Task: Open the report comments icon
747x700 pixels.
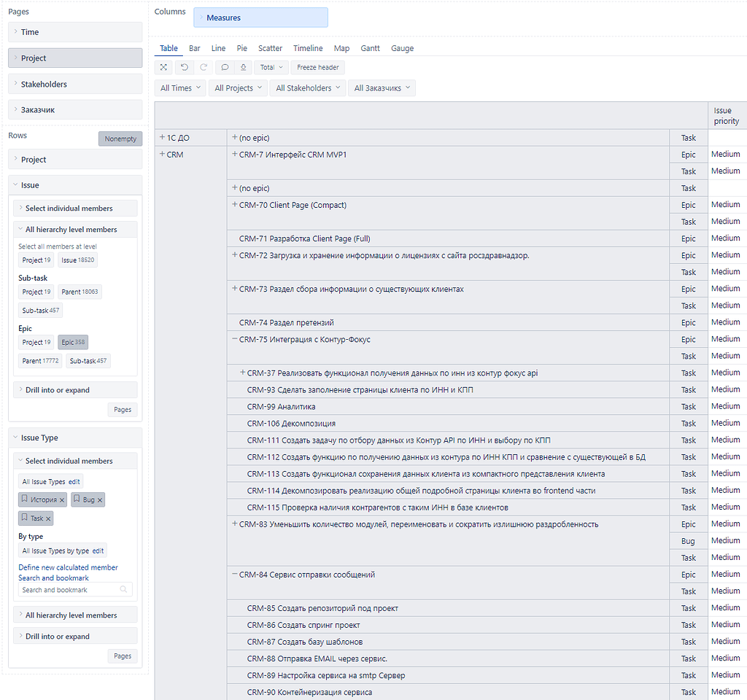Action: (225, 67)
